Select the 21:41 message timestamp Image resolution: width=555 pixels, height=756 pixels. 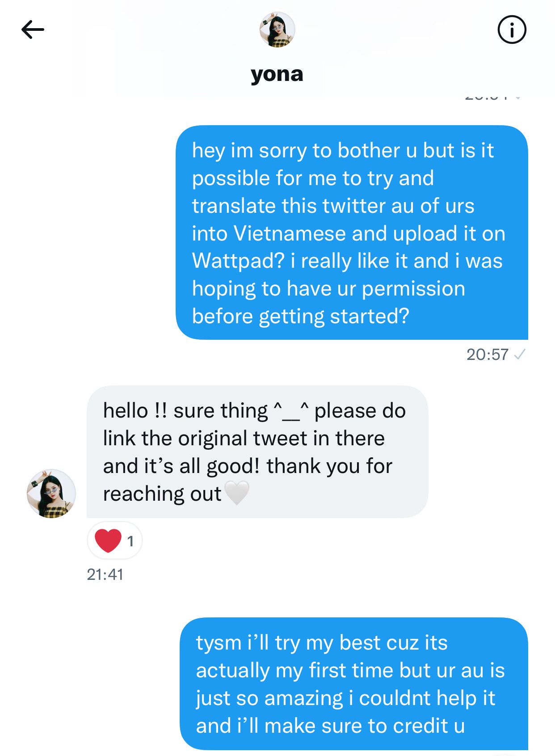point(105,574)
